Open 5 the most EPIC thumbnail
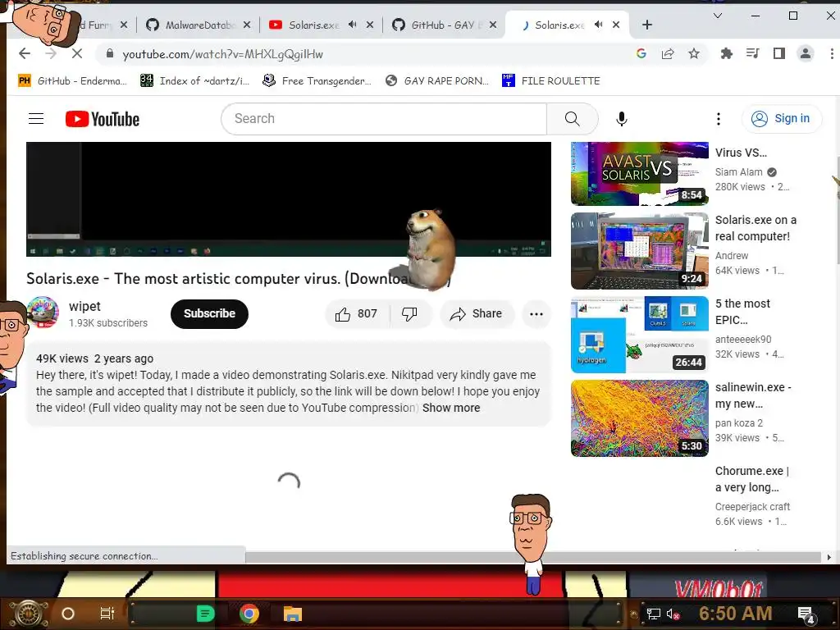This screenshot has width=840, height=630. tap(640, 335)
